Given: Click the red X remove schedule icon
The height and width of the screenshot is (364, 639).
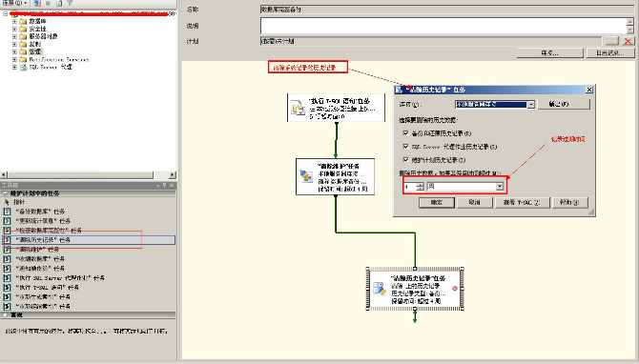Looking at the screenshot, I should click(628, 41).
